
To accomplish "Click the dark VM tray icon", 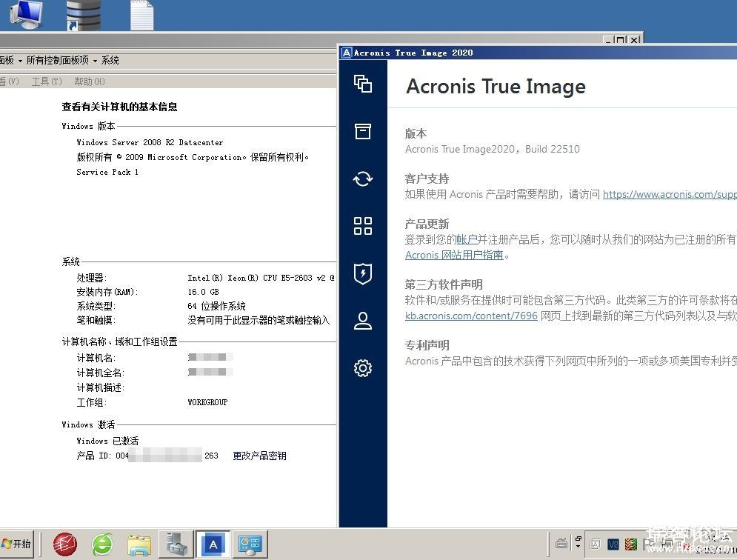I will tap(613, 544).
